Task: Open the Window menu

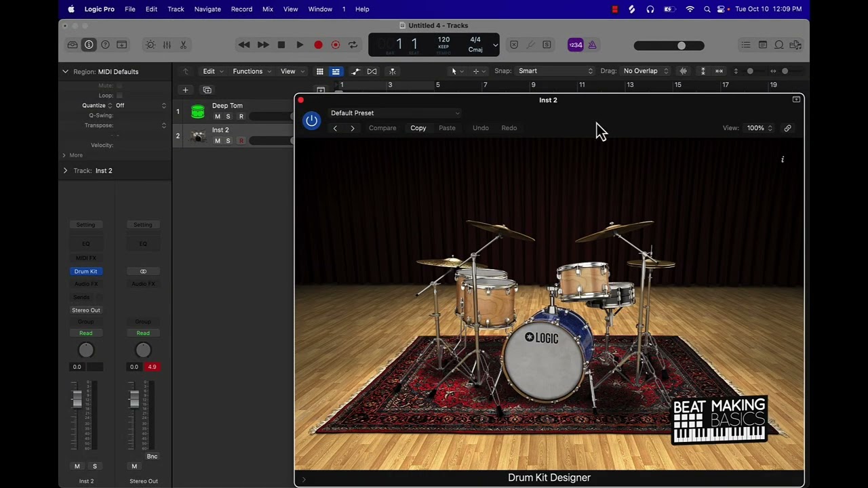Action: pos(320,9)
